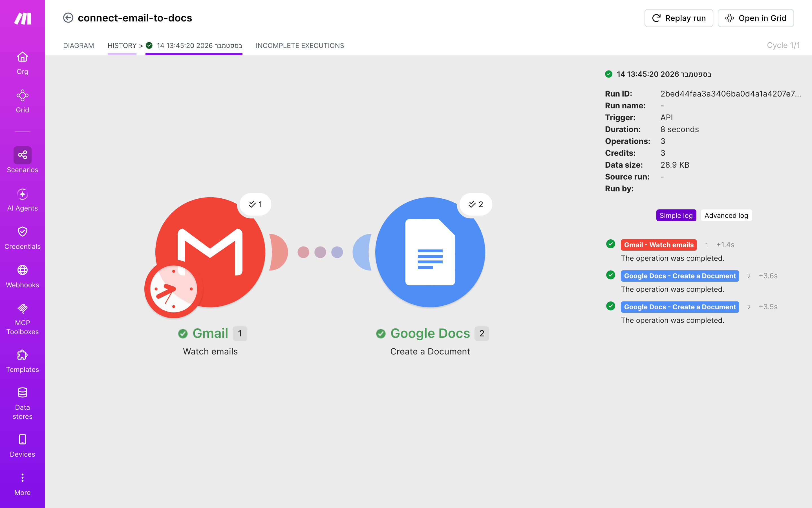Click the status check beside Gmail Watch emails log
Image resolution: width=812 pixels, height=508 pixels.
pyautogui.click(x=611, y=244)
